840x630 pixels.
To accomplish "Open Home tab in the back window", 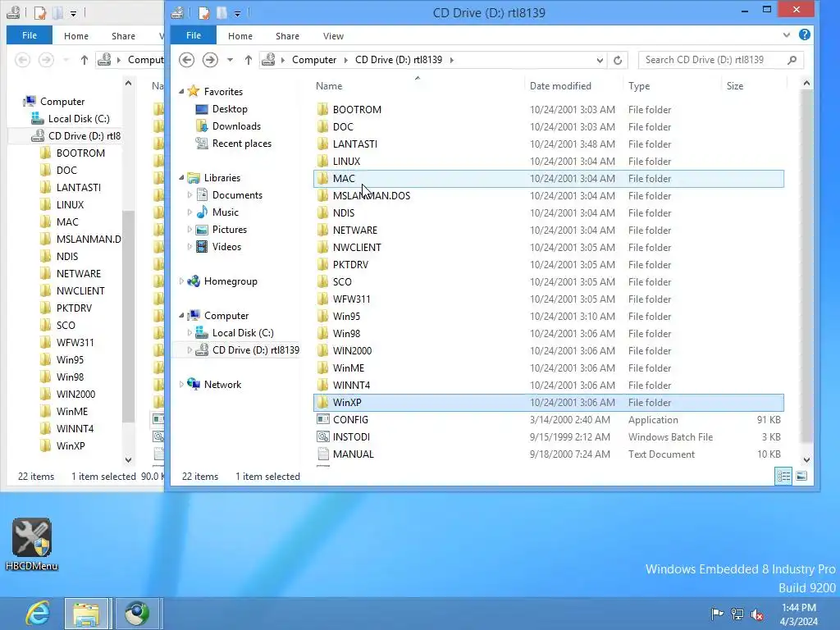I will click(x=76, y=36).
